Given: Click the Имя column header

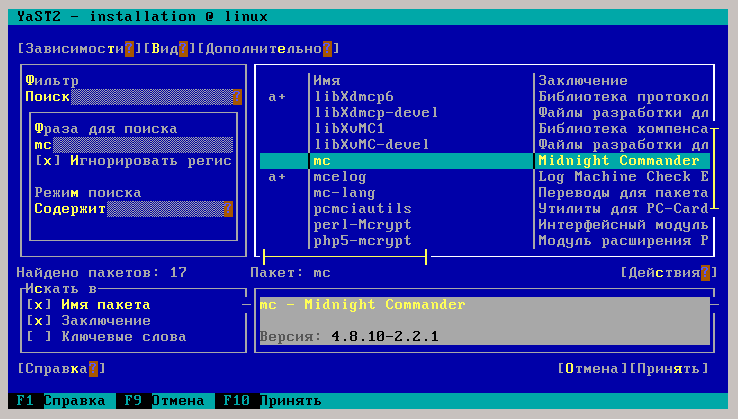Looking at the screenshot, I should [327, 81].
